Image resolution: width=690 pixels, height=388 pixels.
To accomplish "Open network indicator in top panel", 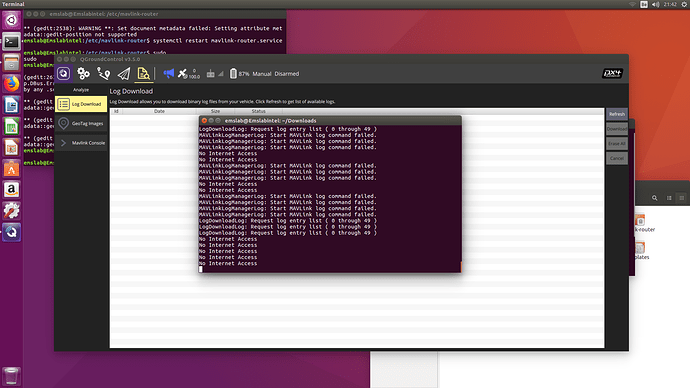I will [x=632, y=4].
